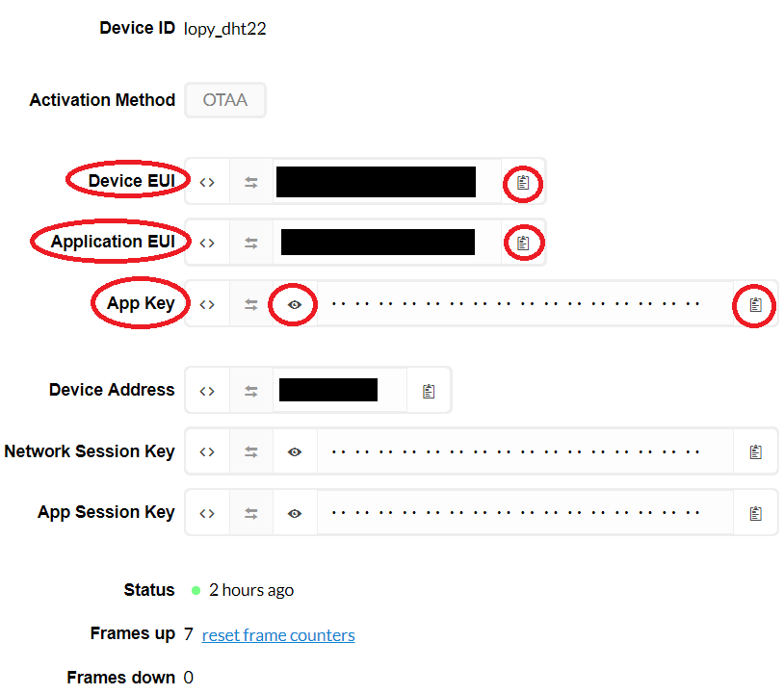
Task: Copy the Network Session Key to clipboard
Action: (x=755, y=451)
